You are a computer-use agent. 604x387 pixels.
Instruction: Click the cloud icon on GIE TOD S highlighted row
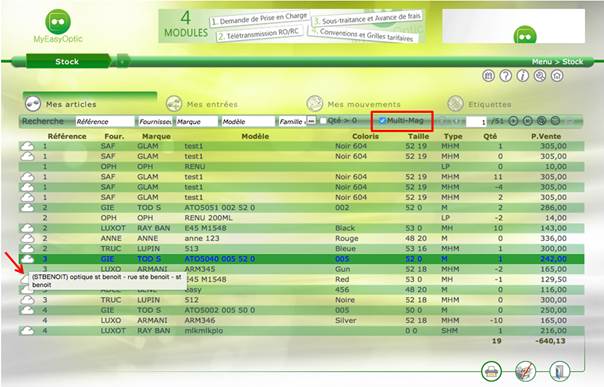27,259
